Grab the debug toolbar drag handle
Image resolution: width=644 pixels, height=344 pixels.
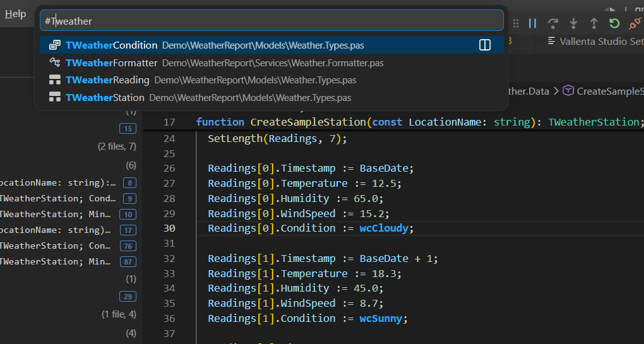516,23
